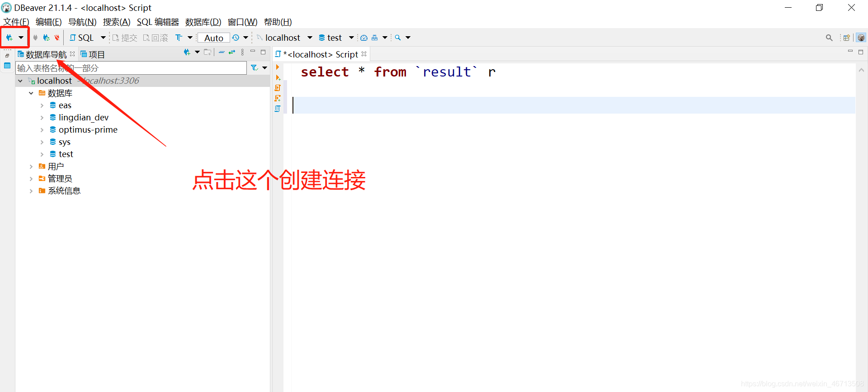Open the 窗口(W) menu
The image size is (868, 392).
tap(242, 22)
